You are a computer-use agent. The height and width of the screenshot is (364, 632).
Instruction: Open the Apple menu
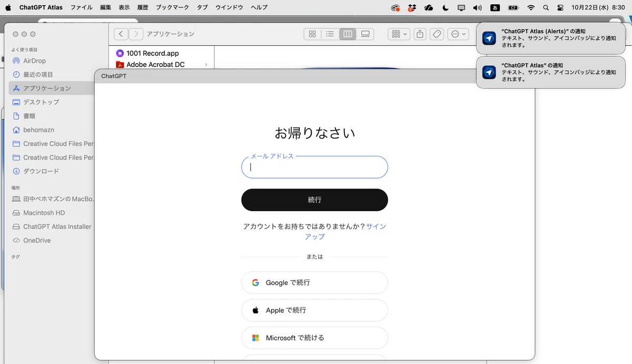(8, 7)
